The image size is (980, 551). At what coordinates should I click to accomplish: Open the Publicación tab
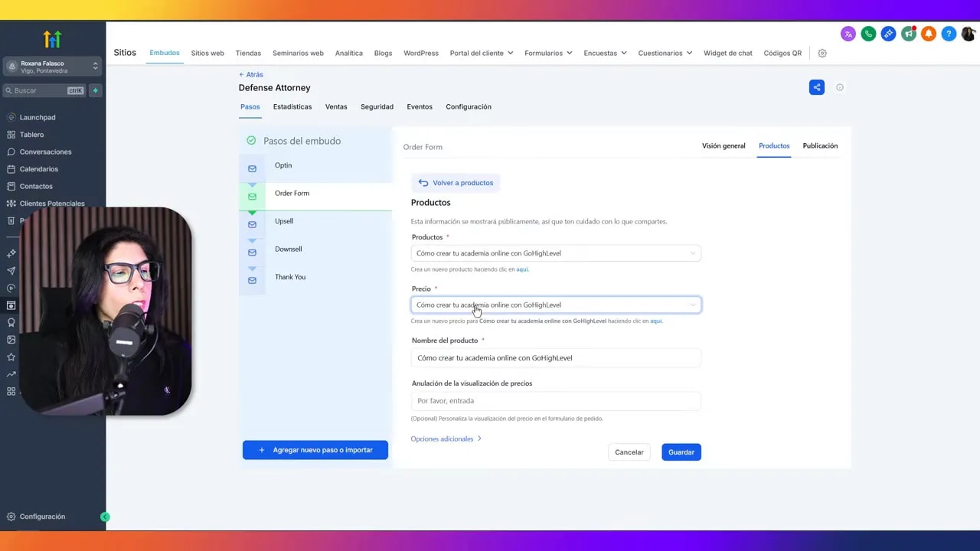click(820, 145)
